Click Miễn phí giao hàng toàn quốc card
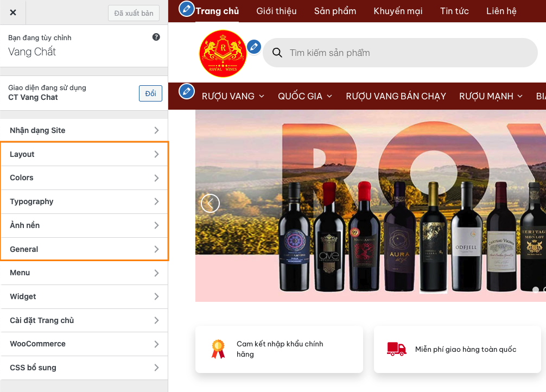The height and width of the screenshot is (392, 546). pos(457,349)
